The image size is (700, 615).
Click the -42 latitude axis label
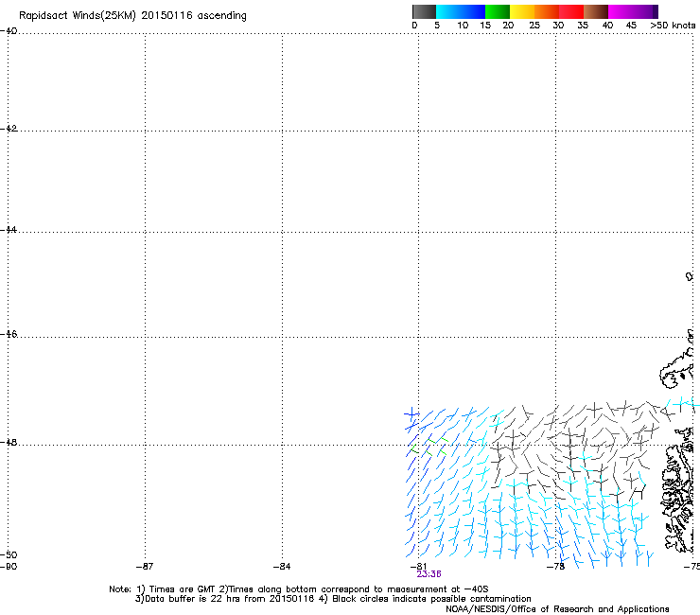click(9, 128)
